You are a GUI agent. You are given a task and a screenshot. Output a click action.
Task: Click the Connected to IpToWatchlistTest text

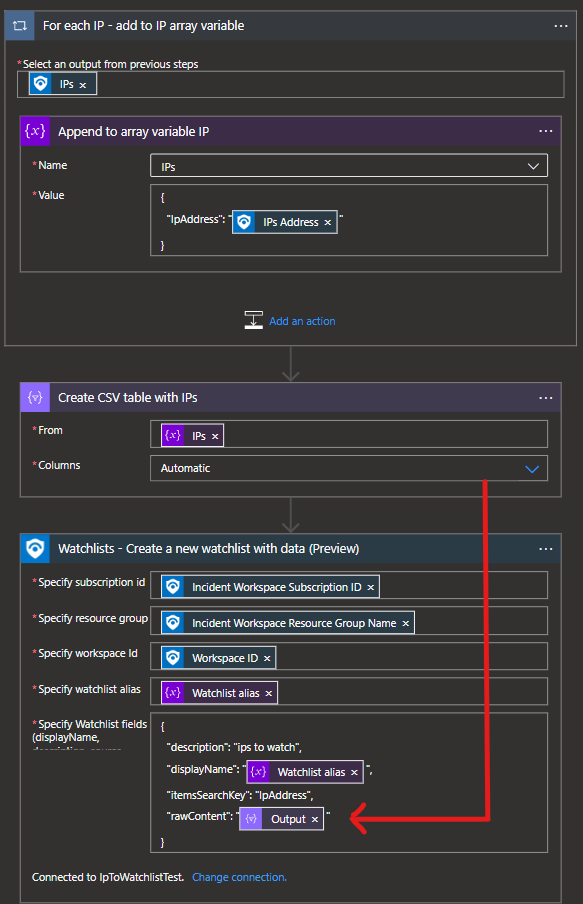(x=108, y=877)
